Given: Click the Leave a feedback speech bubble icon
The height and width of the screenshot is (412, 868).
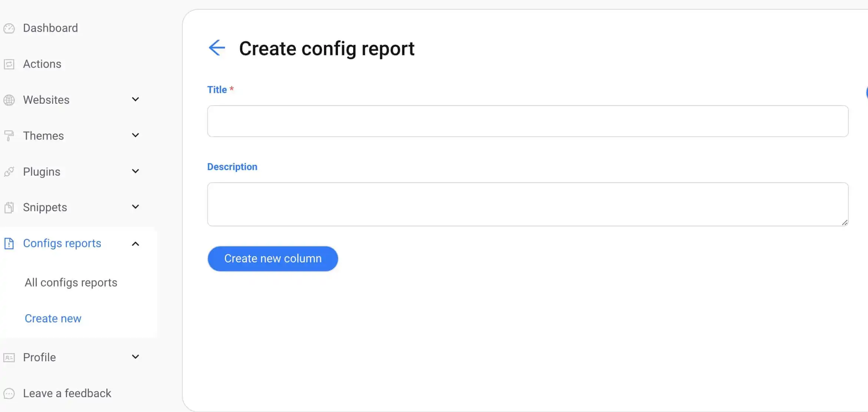Looking at the screenshot, I should [9, 393].
